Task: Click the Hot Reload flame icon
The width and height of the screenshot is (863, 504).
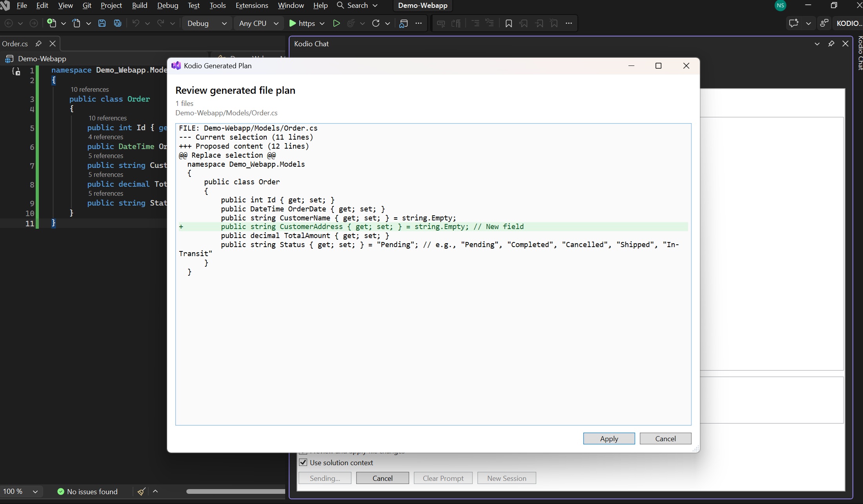Action: click(x=351, y=23)
